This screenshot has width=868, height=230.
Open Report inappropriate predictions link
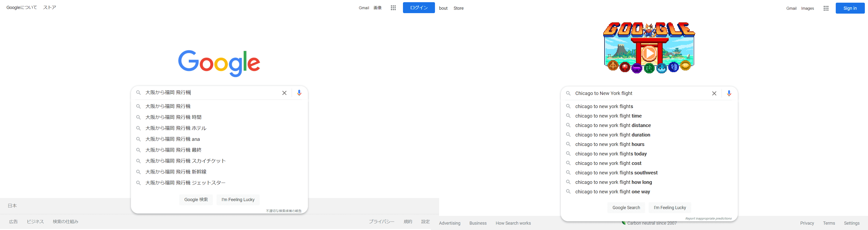(x=708, y=219)
